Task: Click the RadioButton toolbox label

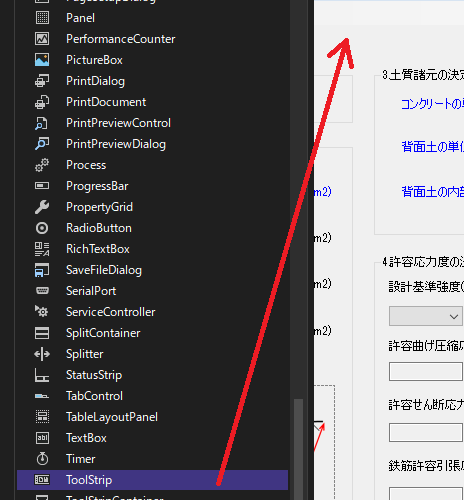Action: [x=99, y=228]
